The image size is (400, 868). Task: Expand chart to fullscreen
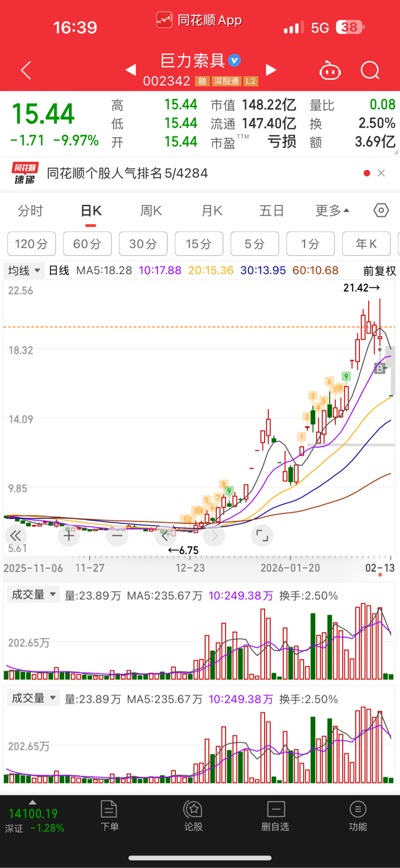pos(262,535)
